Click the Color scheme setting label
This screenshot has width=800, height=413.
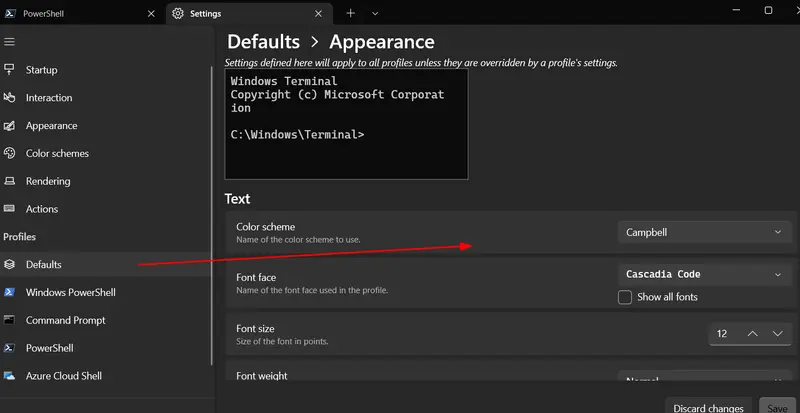(265, 227)
